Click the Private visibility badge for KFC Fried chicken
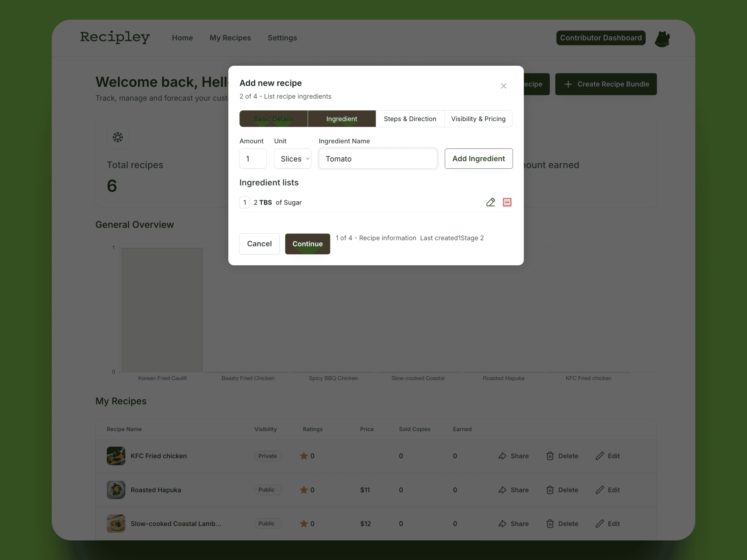This screenshot has width=747, height=560. 268,456
